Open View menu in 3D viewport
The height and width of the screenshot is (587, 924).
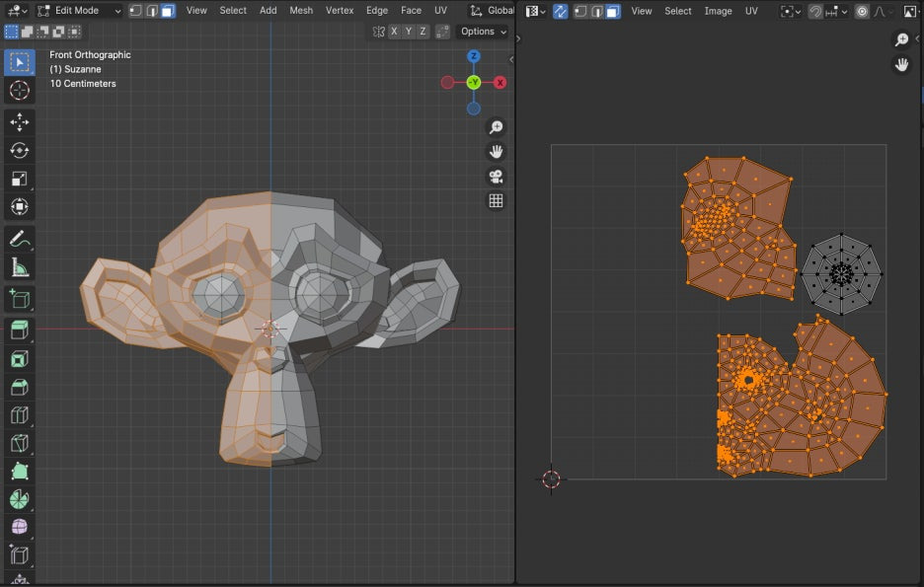click(196, 11)
